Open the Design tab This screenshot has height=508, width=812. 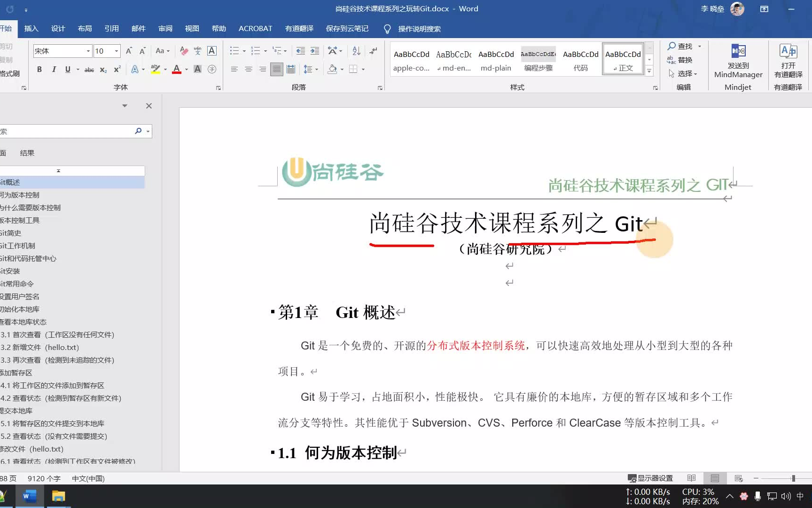click(x=58, y=29)
